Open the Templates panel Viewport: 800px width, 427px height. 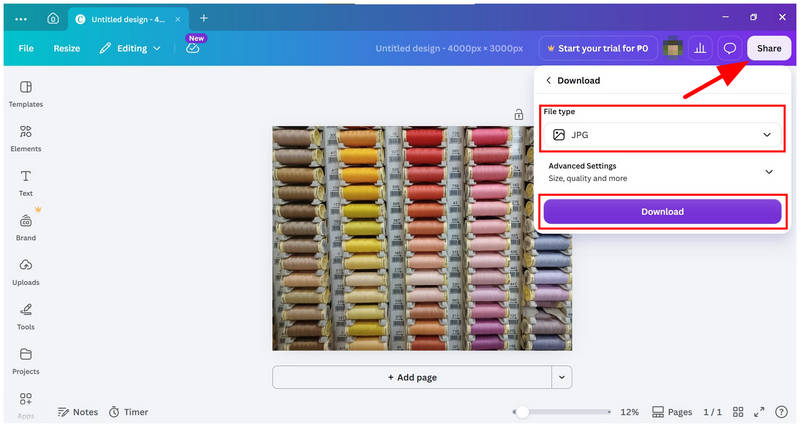click(x=26, y=94)
